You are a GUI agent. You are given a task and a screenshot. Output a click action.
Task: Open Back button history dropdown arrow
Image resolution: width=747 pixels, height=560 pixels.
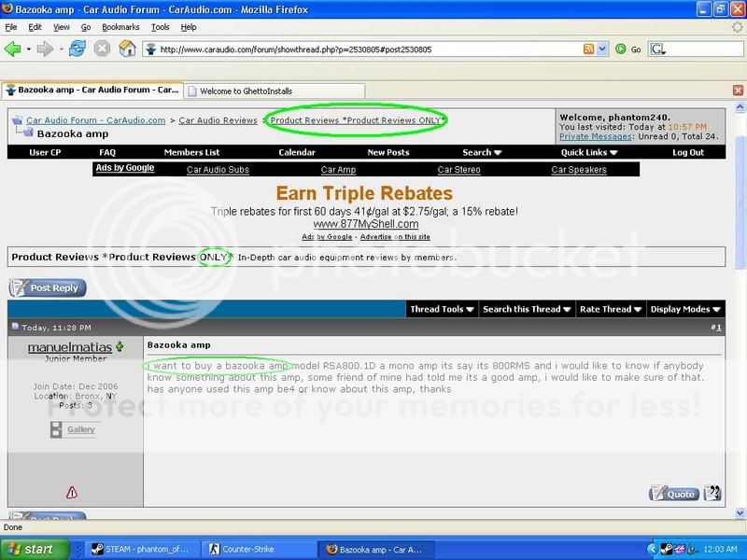coord(29,49)
